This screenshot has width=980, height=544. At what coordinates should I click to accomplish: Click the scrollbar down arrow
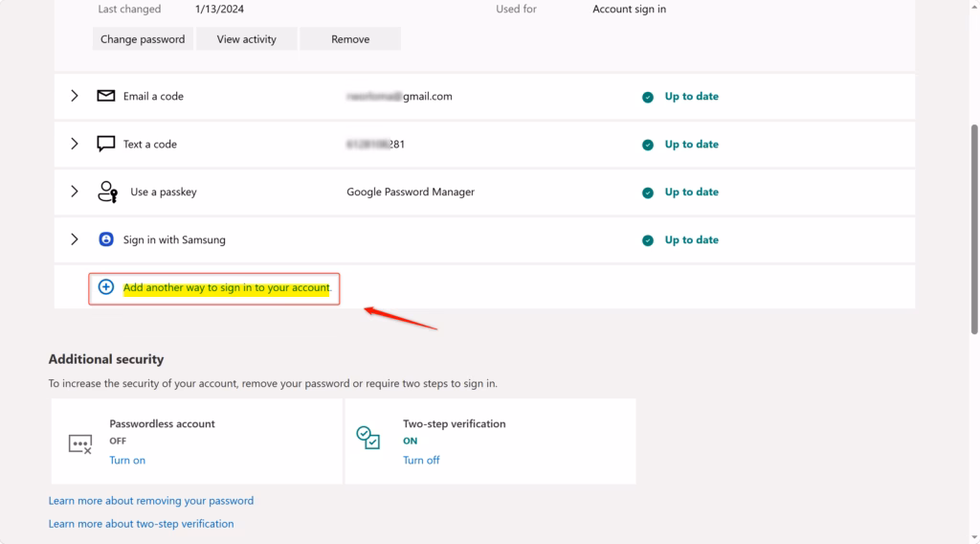coord(973,537)
